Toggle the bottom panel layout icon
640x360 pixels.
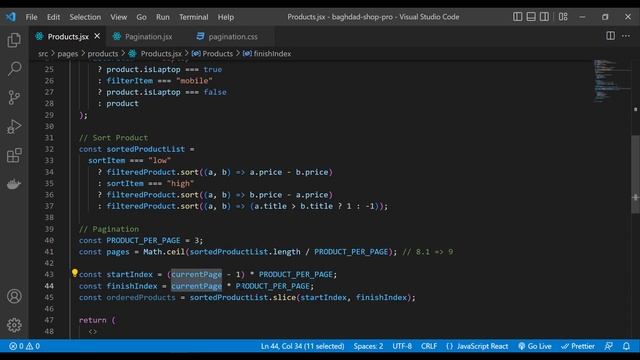(531, 17)
